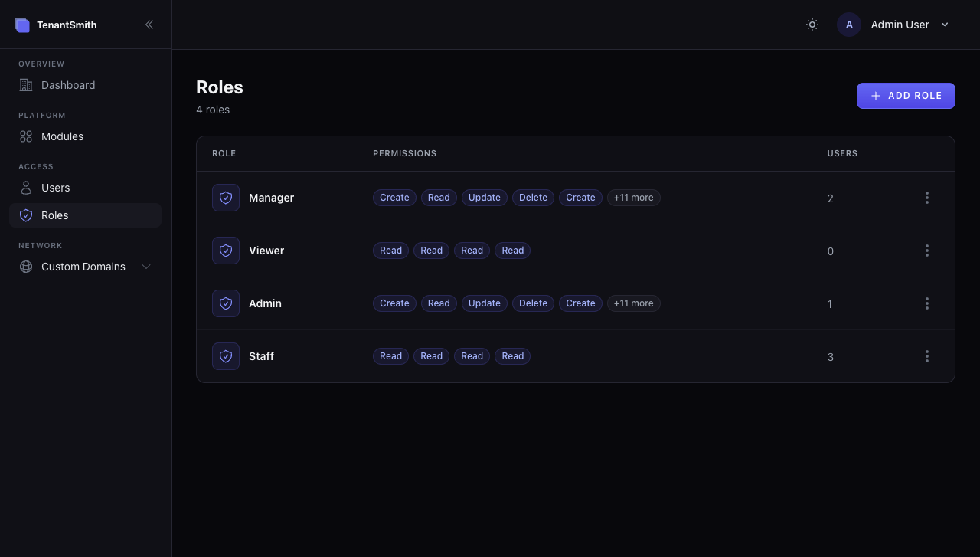Click the Admin role name
Image resolution: width=980 pixels, height=557 pixels.
[x=265, y=303]
